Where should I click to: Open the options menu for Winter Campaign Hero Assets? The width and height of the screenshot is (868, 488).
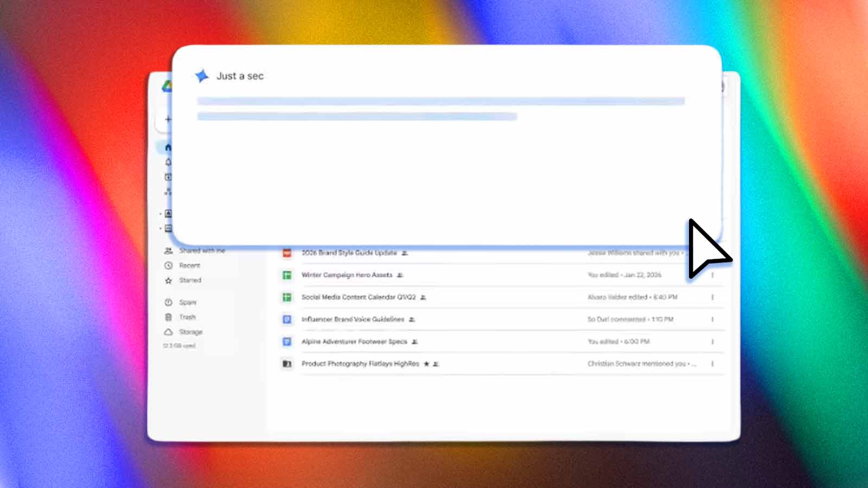click(712, 275)
